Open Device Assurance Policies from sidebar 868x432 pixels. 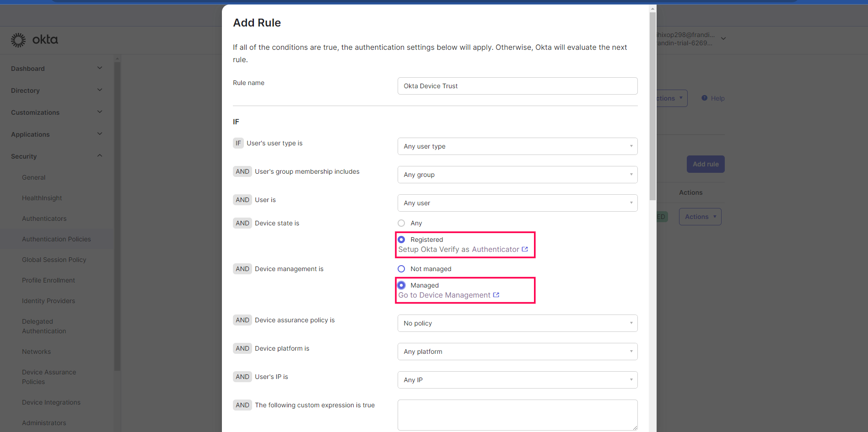pyautogui.click(x=49, y=377)
